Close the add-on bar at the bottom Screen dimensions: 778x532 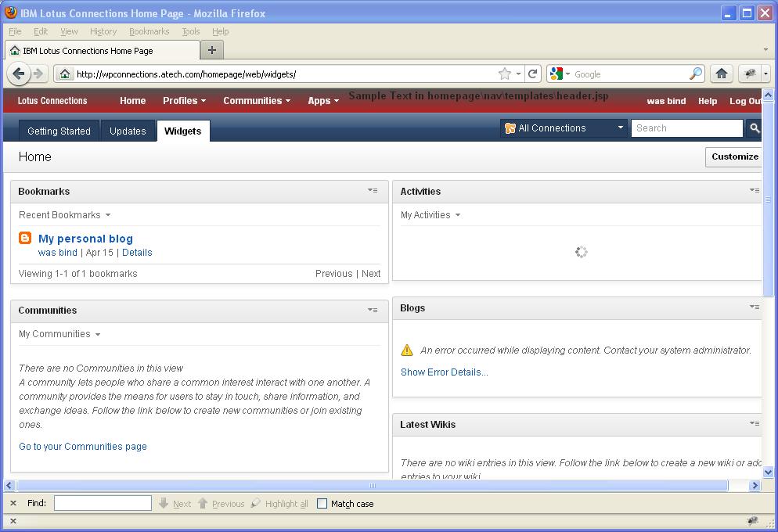(x=13, y=521)
